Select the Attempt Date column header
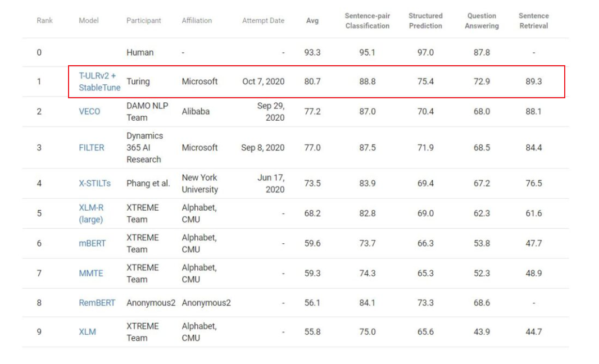 [263, 21]
